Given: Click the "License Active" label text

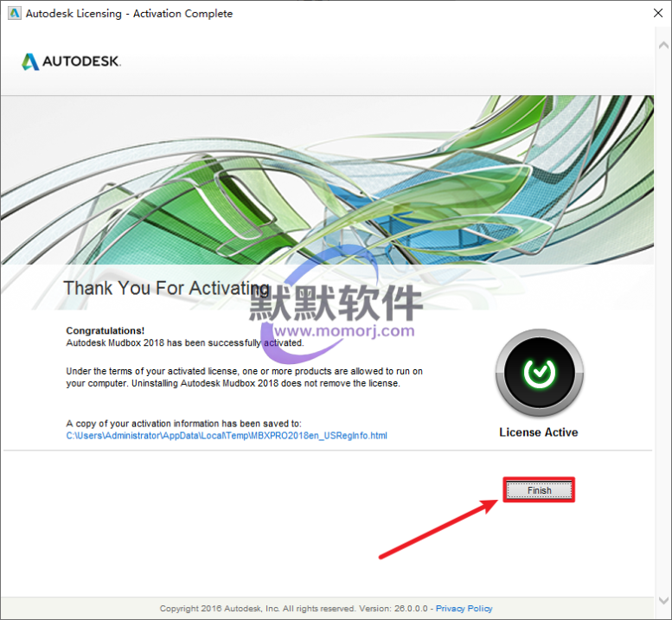Looking at the screenshot, I should pyautogui.click(x=538, y=432).
